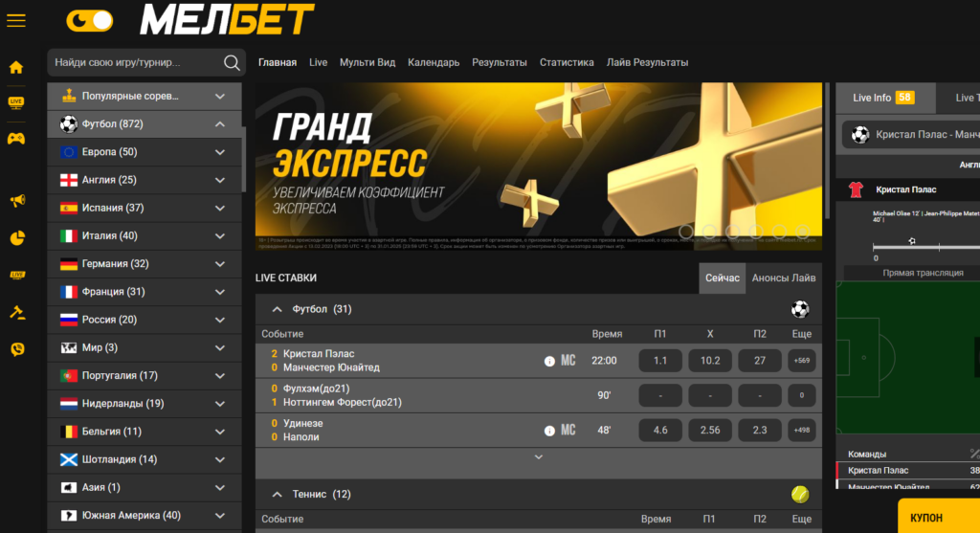This screenshot has height=533, width=980.
Task: Bet П1 1.1 on Кристал Пэлас
Action: point(660,361)
